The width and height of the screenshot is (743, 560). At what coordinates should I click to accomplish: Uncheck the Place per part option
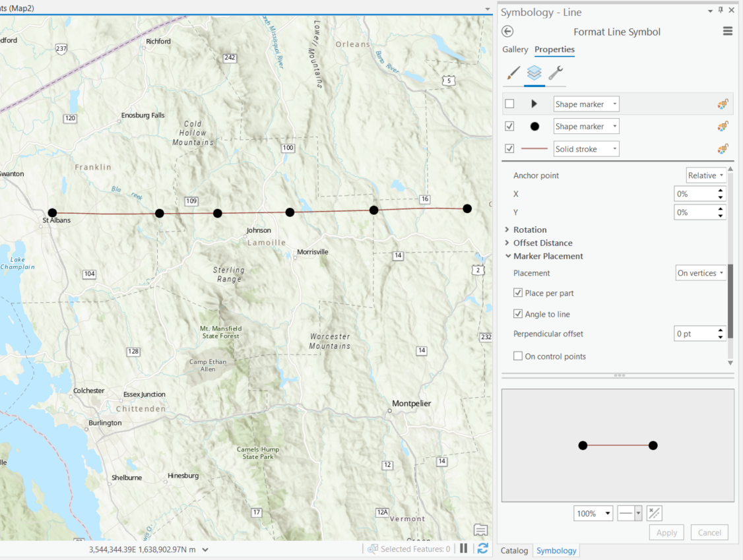click(518, 292)
